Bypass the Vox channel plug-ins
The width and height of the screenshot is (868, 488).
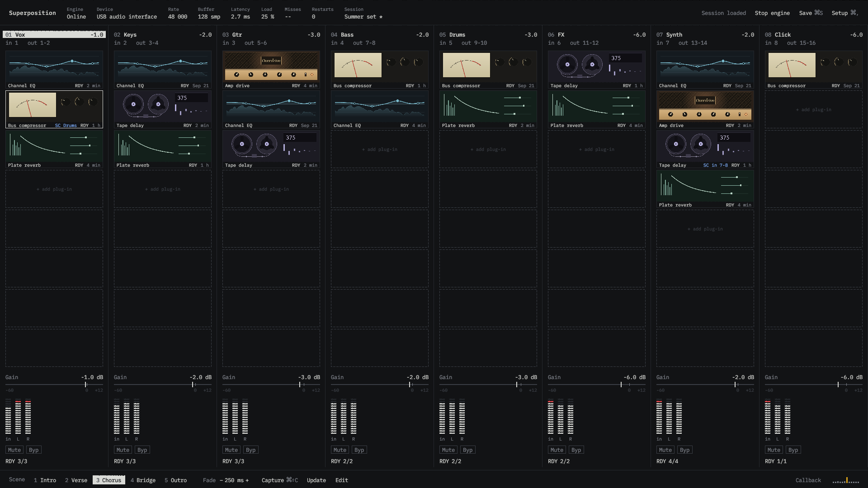[x=34, y=450]
